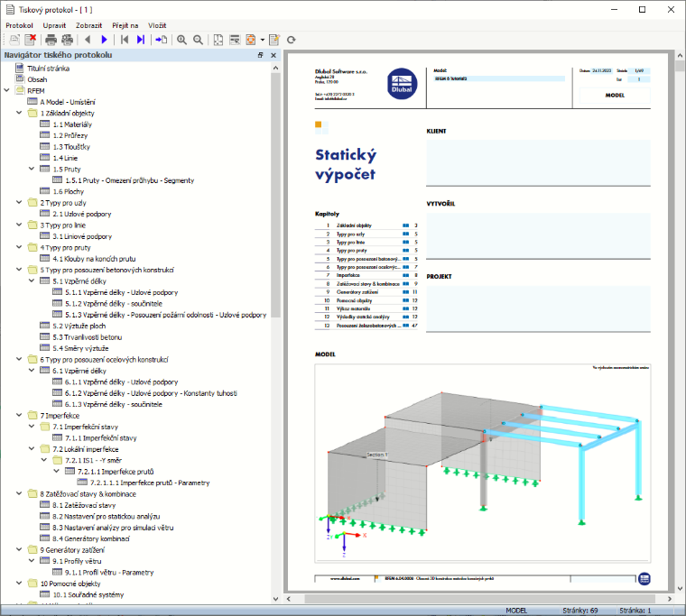The image size is (686, 616).
Task: Click the zoom in magnifier icon
Action: [x=181, y=40]
